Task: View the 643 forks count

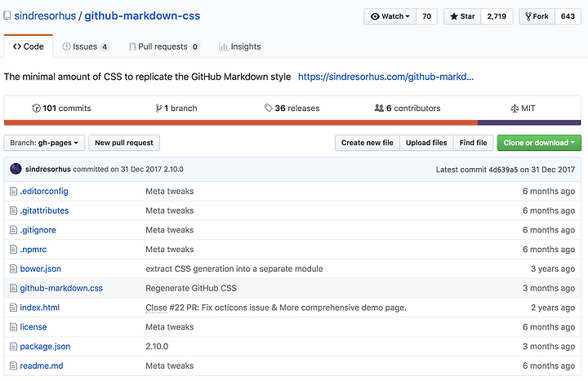Action: click(x=568, y=16)
